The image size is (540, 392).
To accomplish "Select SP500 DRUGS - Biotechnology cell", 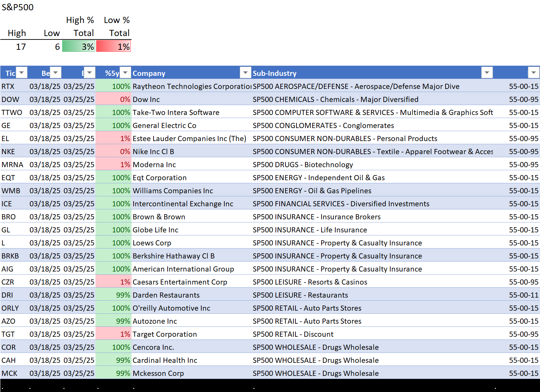I will coord(373,164).
